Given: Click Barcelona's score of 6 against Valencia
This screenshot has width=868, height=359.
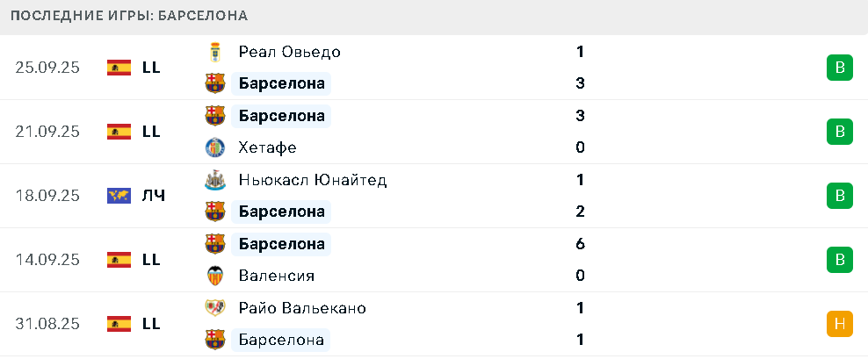Looking at the screenshot, I should pos(580,244).
